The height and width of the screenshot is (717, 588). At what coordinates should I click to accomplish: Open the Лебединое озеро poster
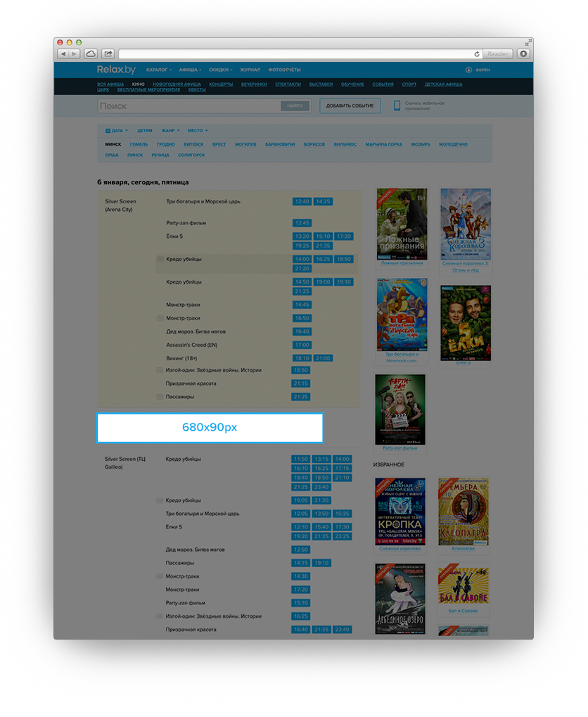point(400,599)
